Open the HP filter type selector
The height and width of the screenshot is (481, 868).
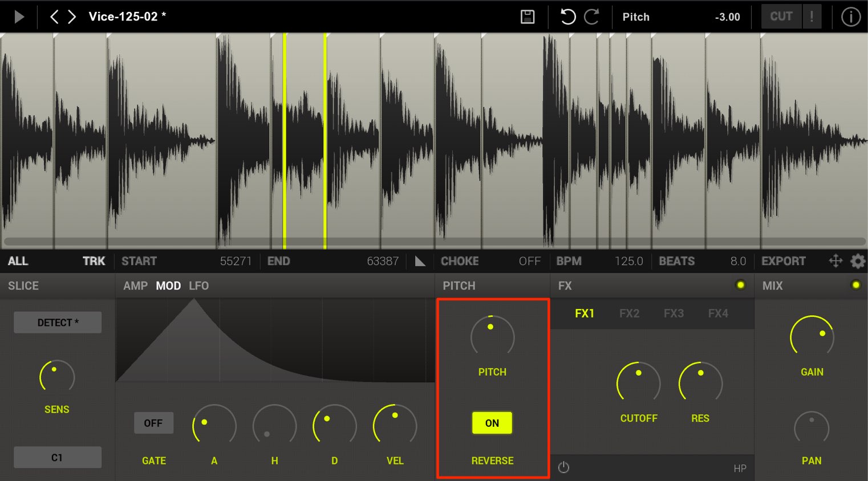coord(740,468)
